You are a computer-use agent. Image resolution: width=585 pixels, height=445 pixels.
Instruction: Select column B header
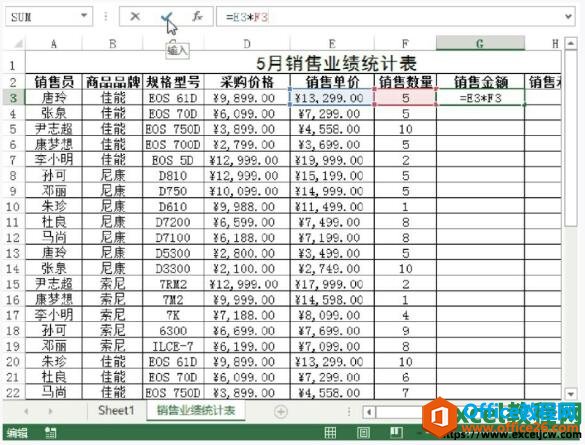pos(112,44)
